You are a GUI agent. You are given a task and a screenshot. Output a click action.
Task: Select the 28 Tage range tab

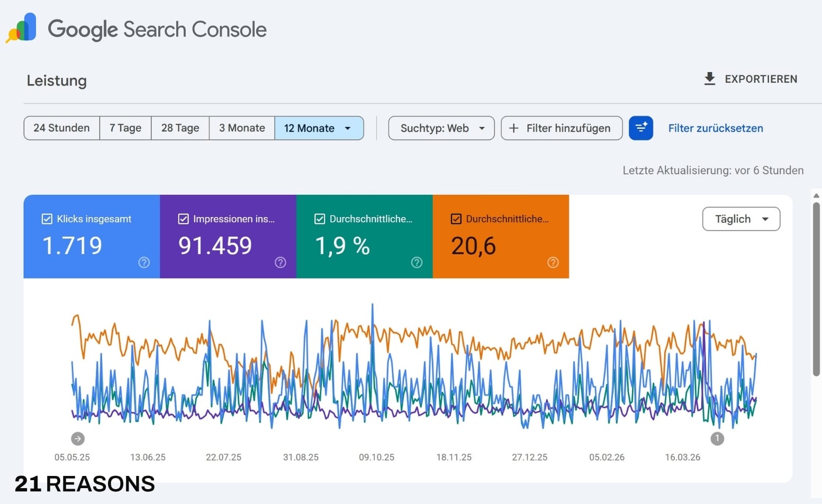click(x=180, y=128)
